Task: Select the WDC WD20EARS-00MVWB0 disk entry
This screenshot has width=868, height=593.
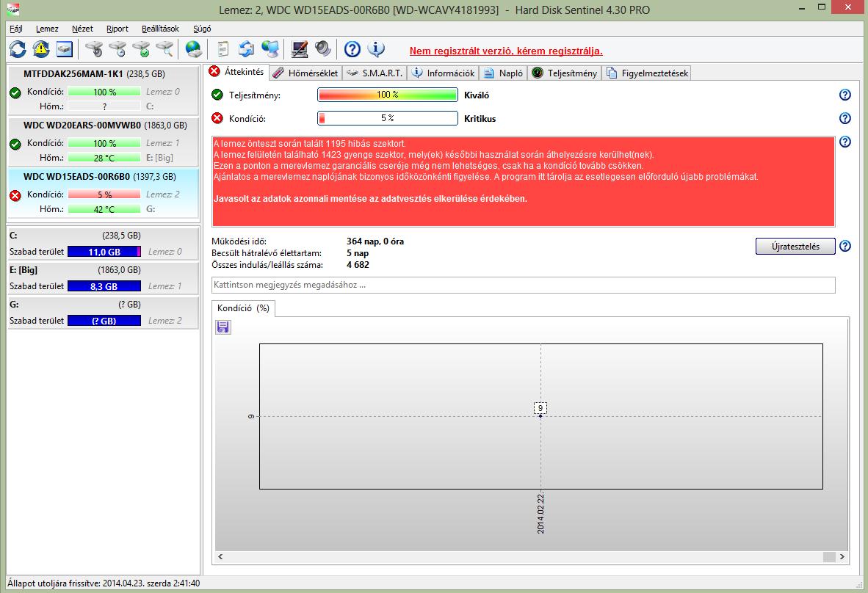Action: [x=103, y=142]
